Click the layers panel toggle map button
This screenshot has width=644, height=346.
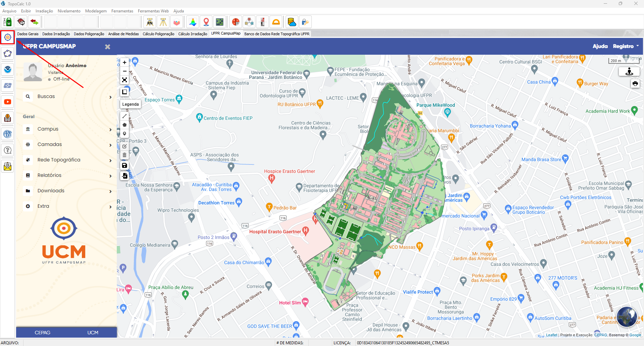[x=125, y=92]
